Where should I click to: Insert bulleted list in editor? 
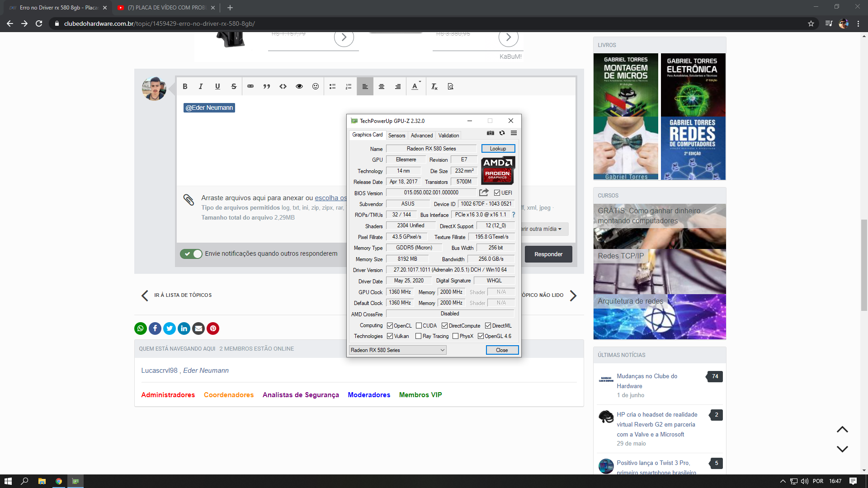pyautogui.click(x=332, y=86)
